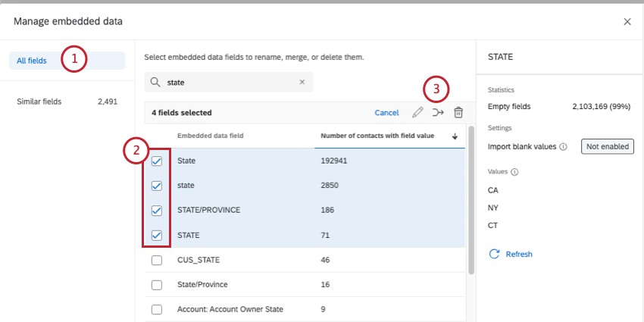The width and height of the screenshot is (644, 322).
Task: Click the info icon beside Import blank values
Action: click(563, 147)
